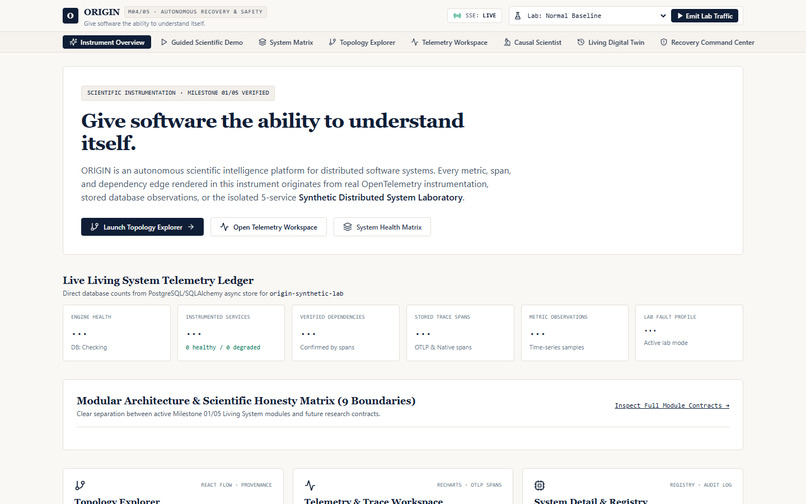Click the Instrumented Services metric card
Screen dimensions: 806x504
(231, 333)
